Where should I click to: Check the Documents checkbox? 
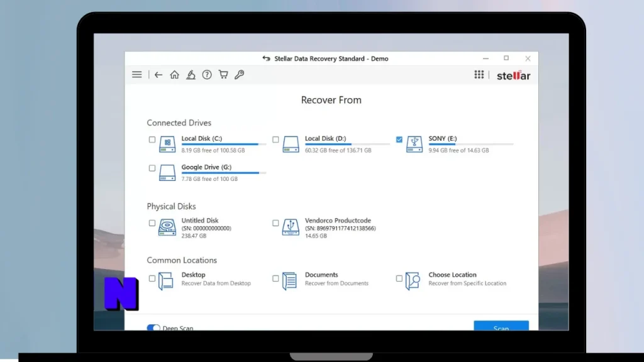[x=275, y=278]
